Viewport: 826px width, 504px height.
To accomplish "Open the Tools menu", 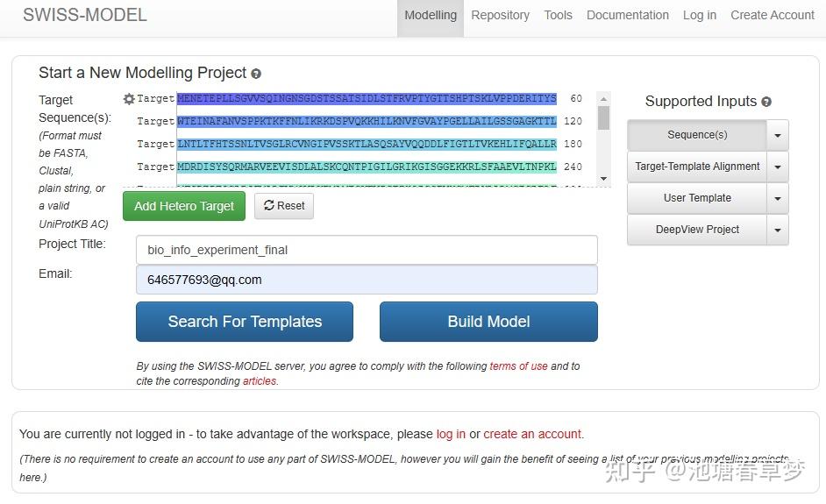I will pyautogui.click(x=558, y=15).
